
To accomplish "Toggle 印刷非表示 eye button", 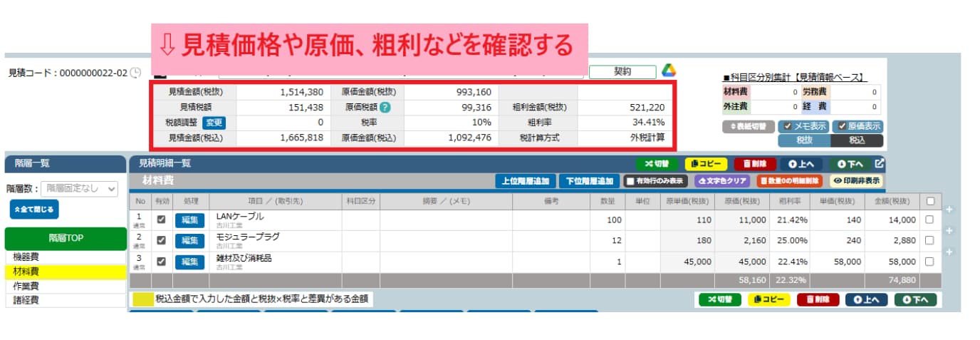I will click(855, 181).
